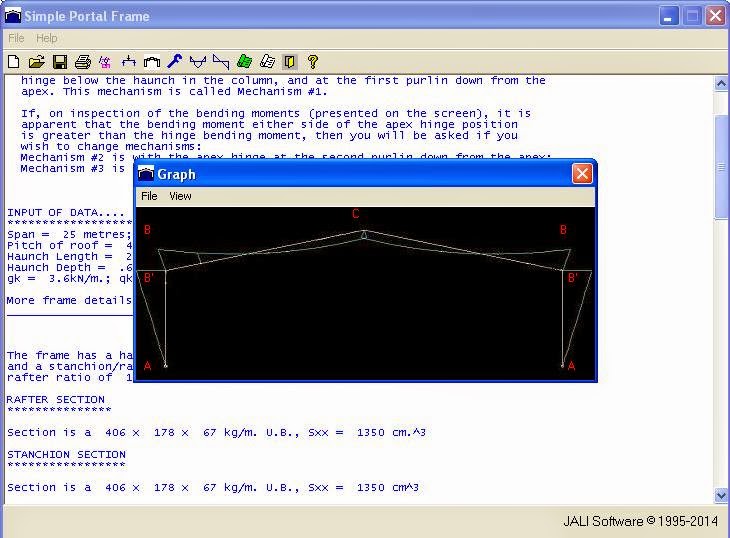Viewport: 730px width, 538px height.
Task: Open the Graph window's File menu
Action: pyautogui.click(x=149, y=196)
